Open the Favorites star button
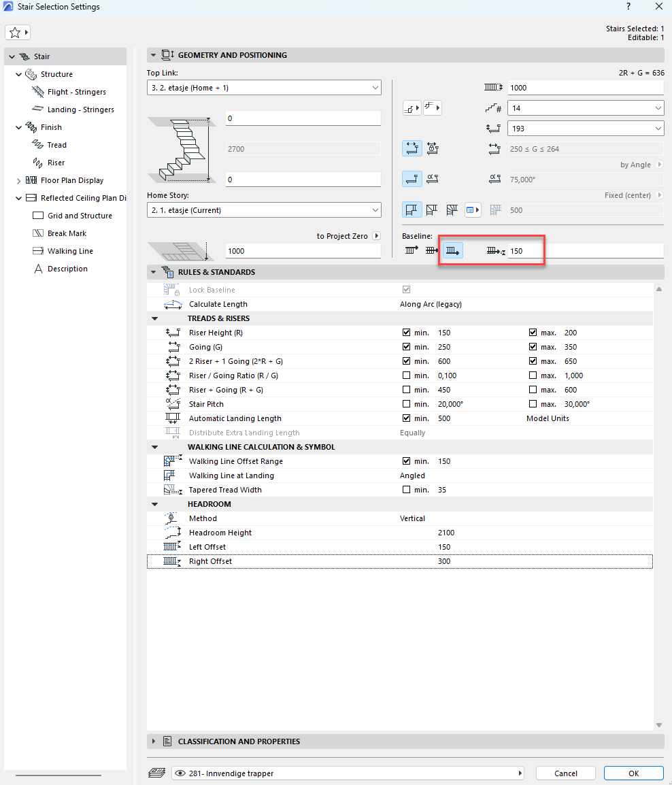The height and width of the screenshot is (785, 672). click(17, 33)
